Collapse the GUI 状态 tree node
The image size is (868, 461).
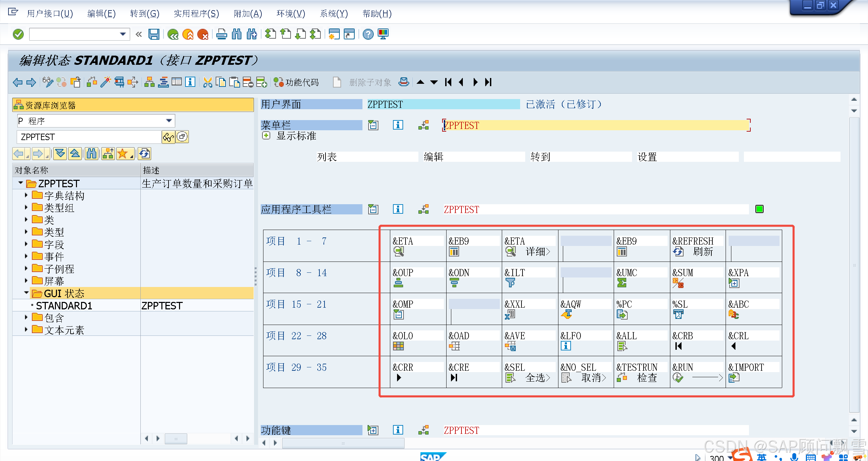26,293
